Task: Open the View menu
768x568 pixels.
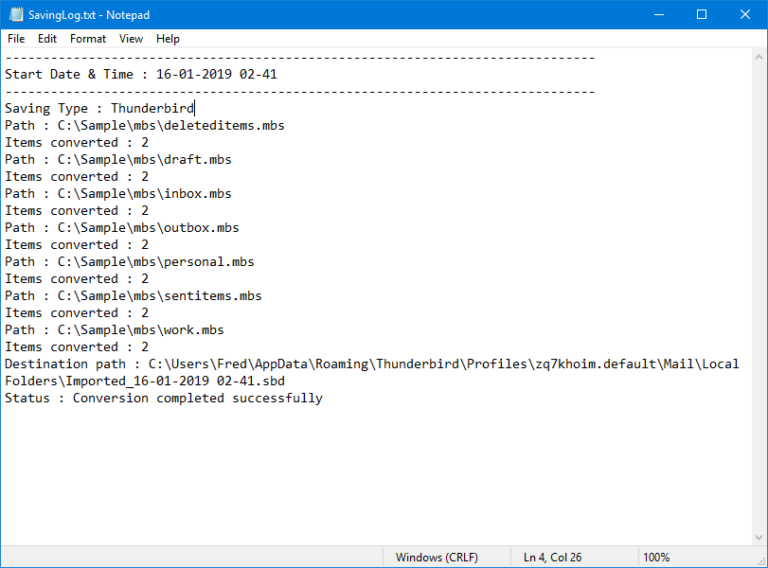Action: pos(131,39)
